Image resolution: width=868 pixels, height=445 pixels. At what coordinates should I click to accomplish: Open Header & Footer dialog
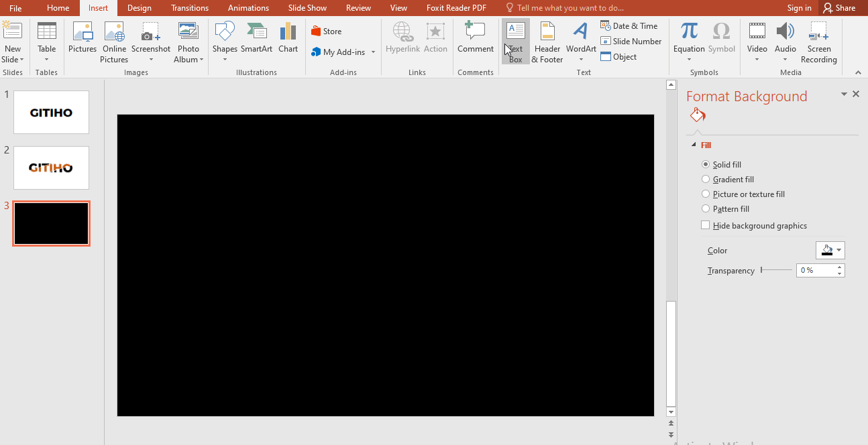[x=547, y=41]
